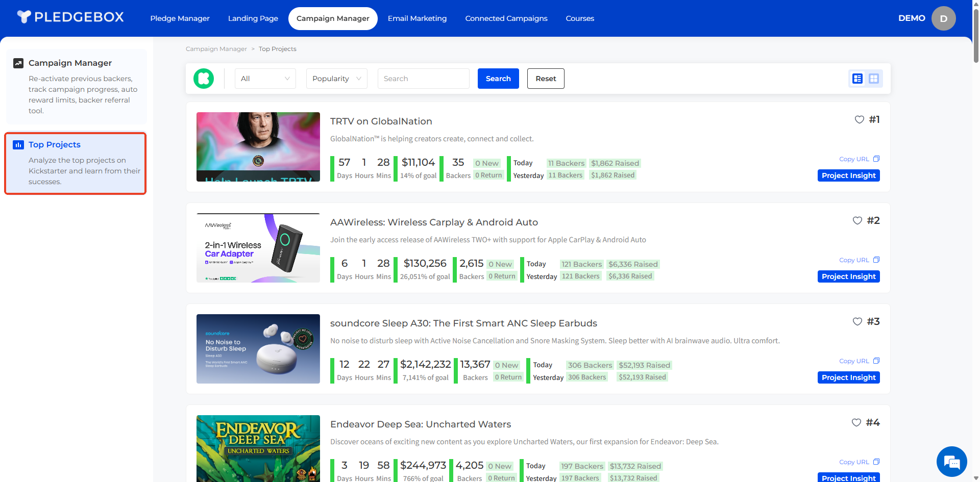Open Email Marketing tab
Viewport: 980px width, 482px height.
coord(417,18)
